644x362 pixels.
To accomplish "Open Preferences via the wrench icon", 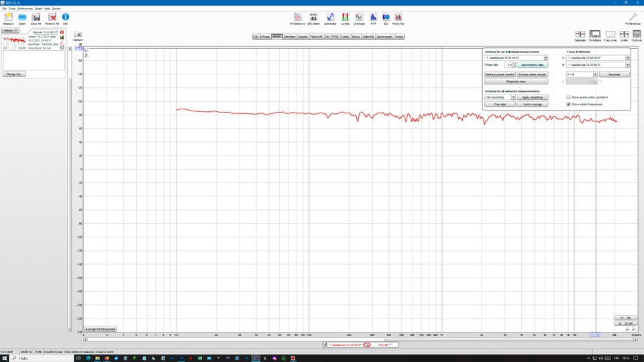I will click(x=633, y=17).
